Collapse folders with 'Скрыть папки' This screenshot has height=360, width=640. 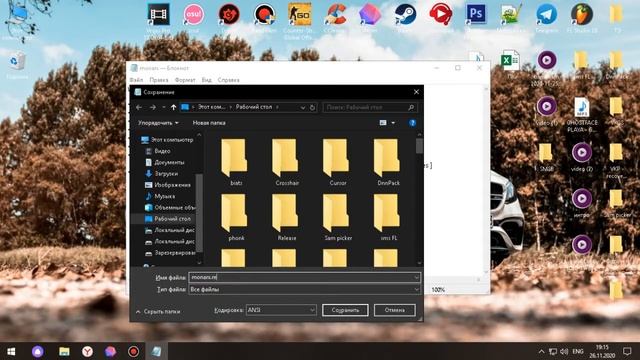[x=158, y=311]
